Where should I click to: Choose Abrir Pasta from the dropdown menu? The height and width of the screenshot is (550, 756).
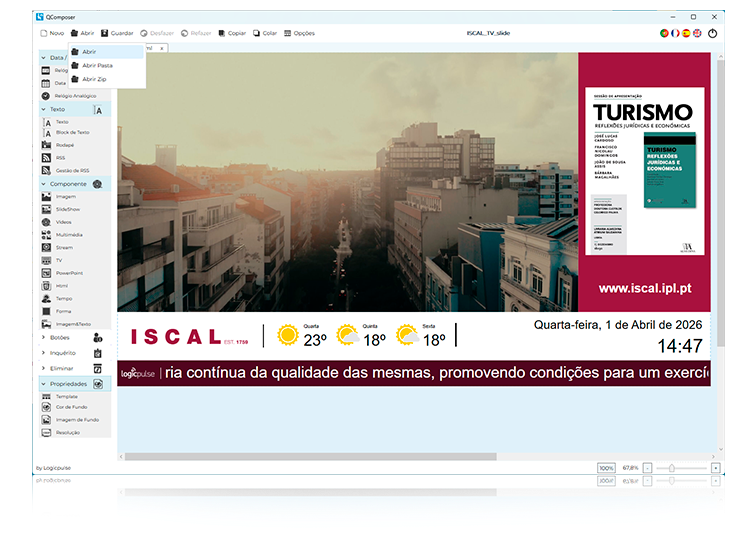[97, 65]
